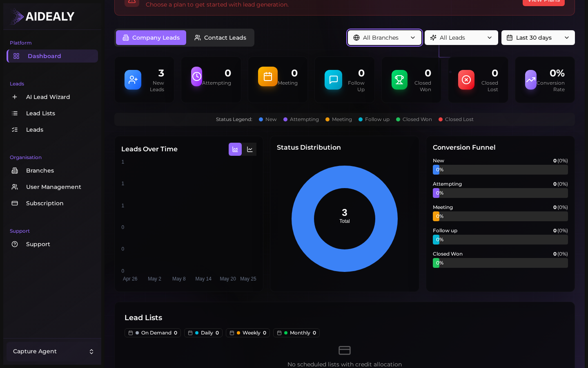This screenshot has width=588, height=368.
Task: Click the Weekly schedule chip
Action: click(x=248, y=333)
